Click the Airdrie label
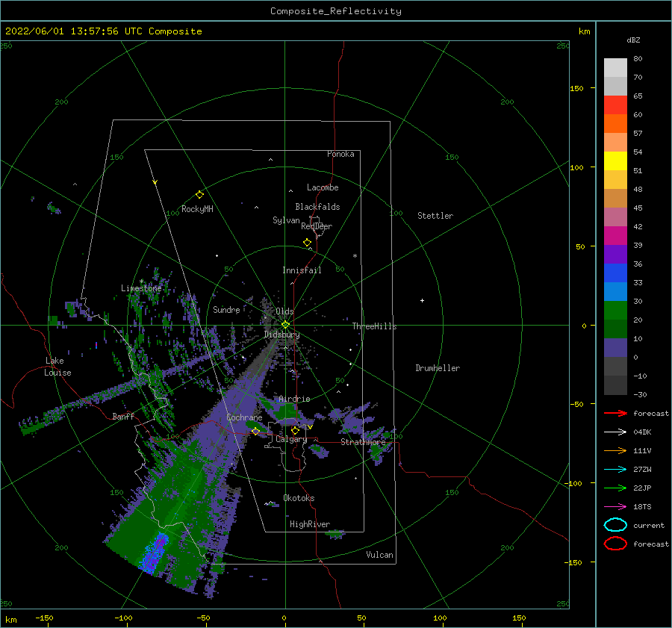 294,399
